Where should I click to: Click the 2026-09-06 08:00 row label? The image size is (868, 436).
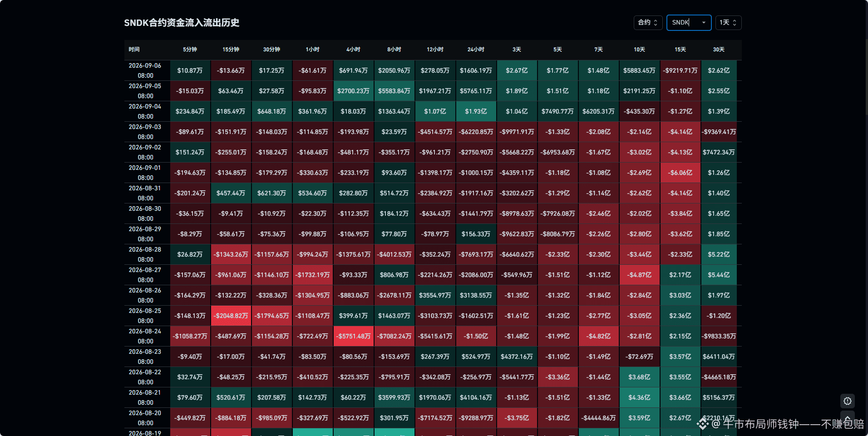coord(145,70)
